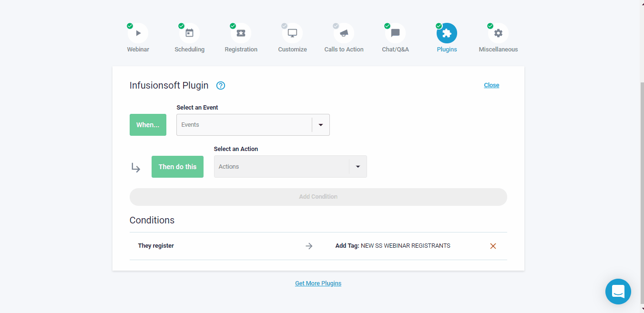Go to the Registration tab label
Screen dimensions: 644x313
click(x=241, y=50)
